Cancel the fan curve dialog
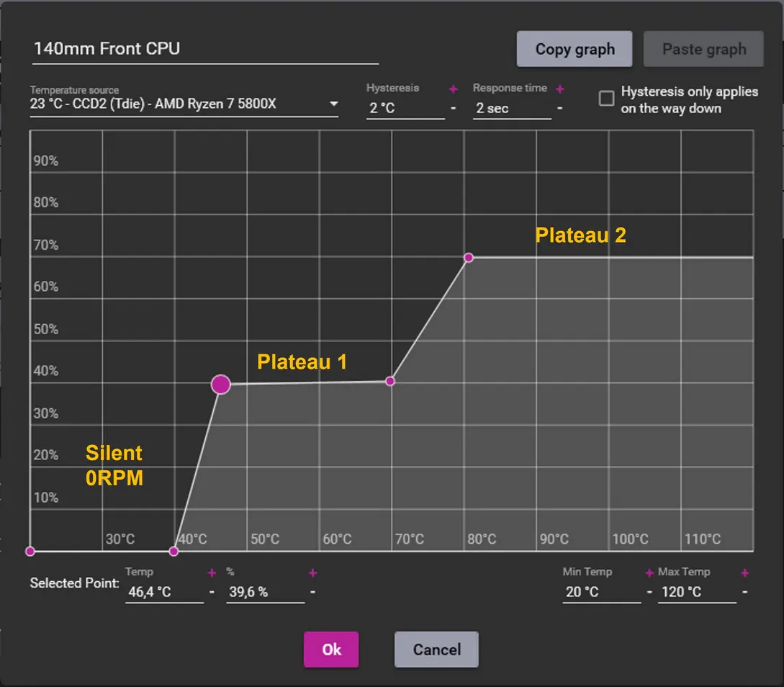Image resolution: width=784 pixels, height=687 pixels. coord(436,650)
